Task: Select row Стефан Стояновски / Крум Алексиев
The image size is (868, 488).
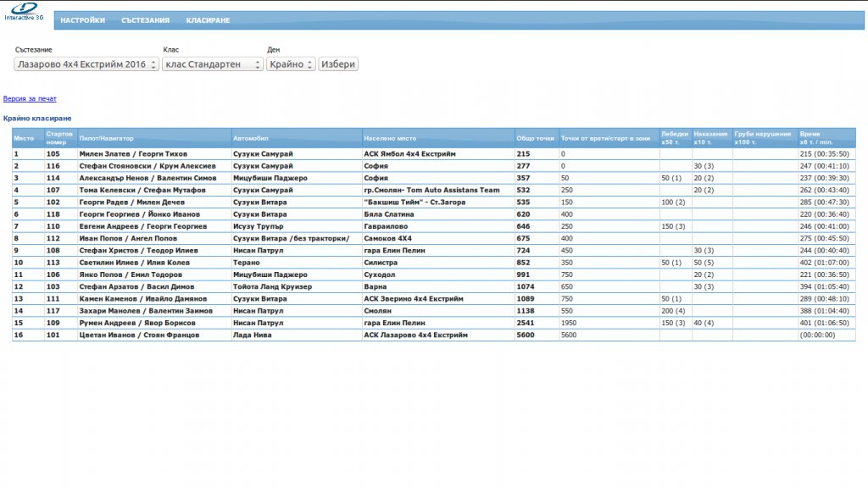Action: pyautogui.click(x=434, y=166)
